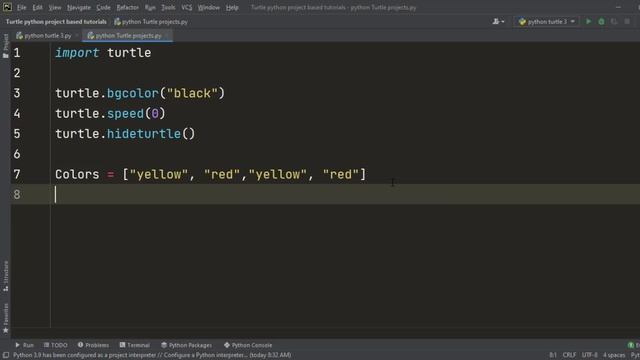Click line number 3 in the gutter
The height and width of the screenshot is (360, 640).
pyautogui.click(x=17, y=93)
